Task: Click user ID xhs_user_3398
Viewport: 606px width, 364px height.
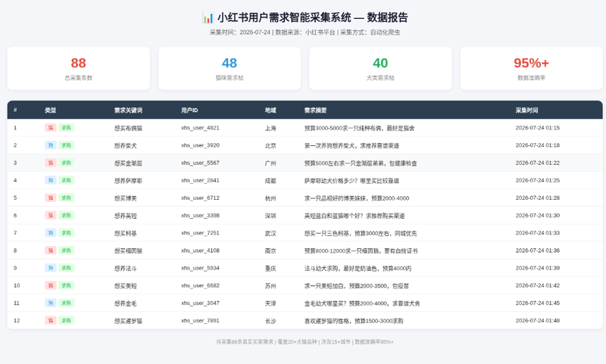Action: [200, 216]
